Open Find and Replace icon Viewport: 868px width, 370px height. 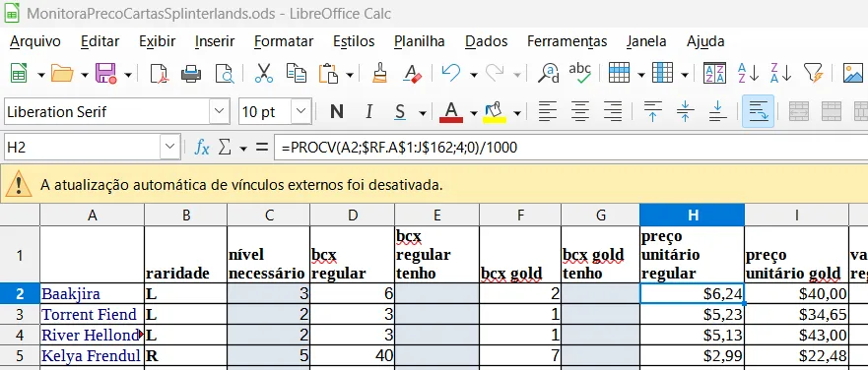click(549, 73)
